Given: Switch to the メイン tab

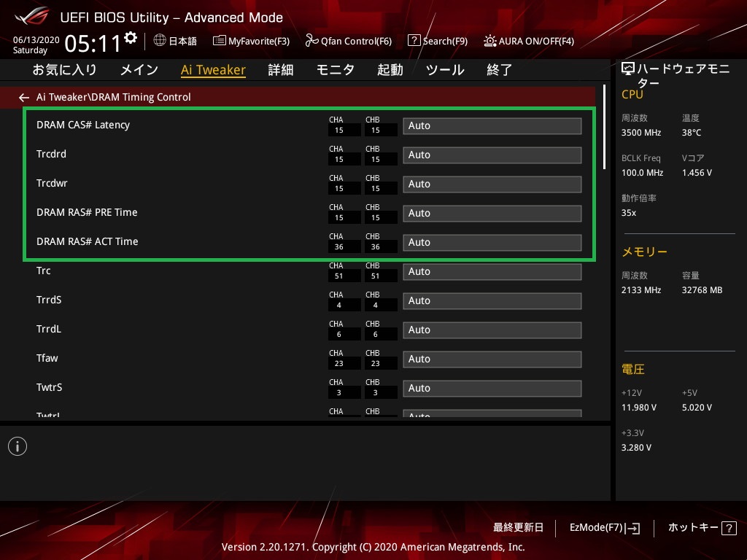Looking at the screenshot, I should pyautogui.click(x=139, y=70).
